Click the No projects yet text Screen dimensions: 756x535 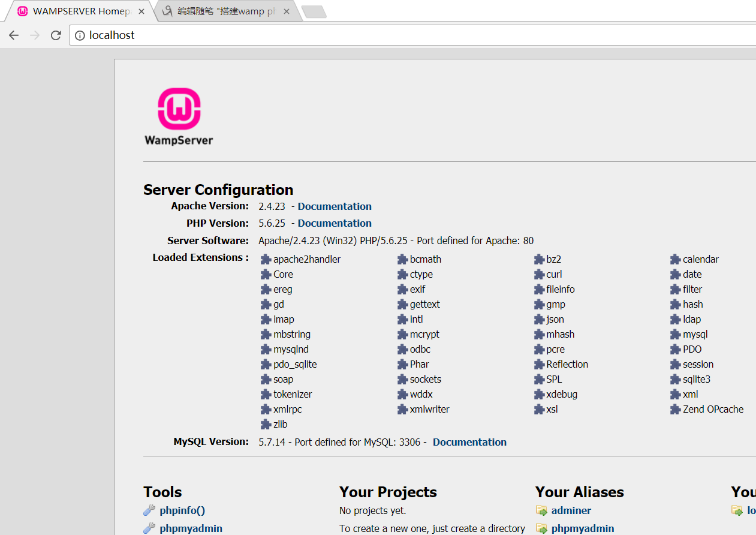coord(372,510)
